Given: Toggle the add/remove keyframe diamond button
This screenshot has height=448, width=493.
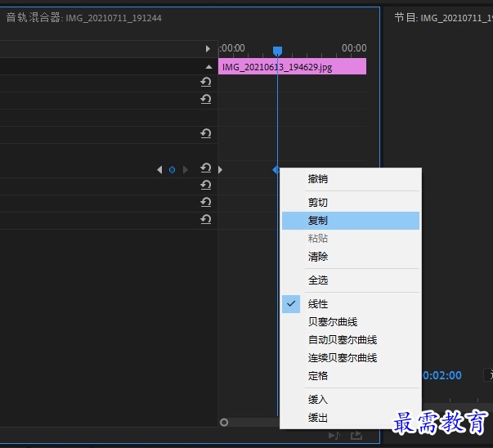Looking at the screenshot, I should point(172,170).
